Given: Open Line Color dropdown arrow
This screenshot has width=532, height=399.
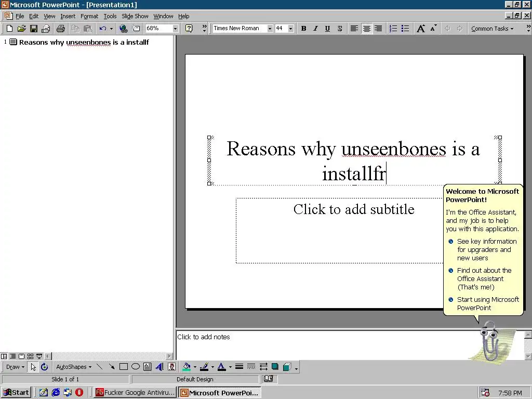Looking at the screenshot, I should click(212, 367).
